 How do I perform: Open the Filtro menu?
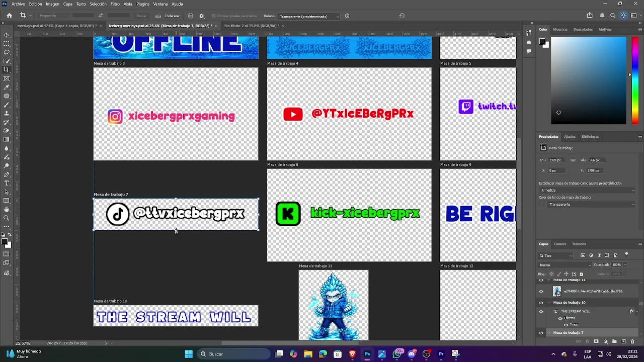coord(115,4)
